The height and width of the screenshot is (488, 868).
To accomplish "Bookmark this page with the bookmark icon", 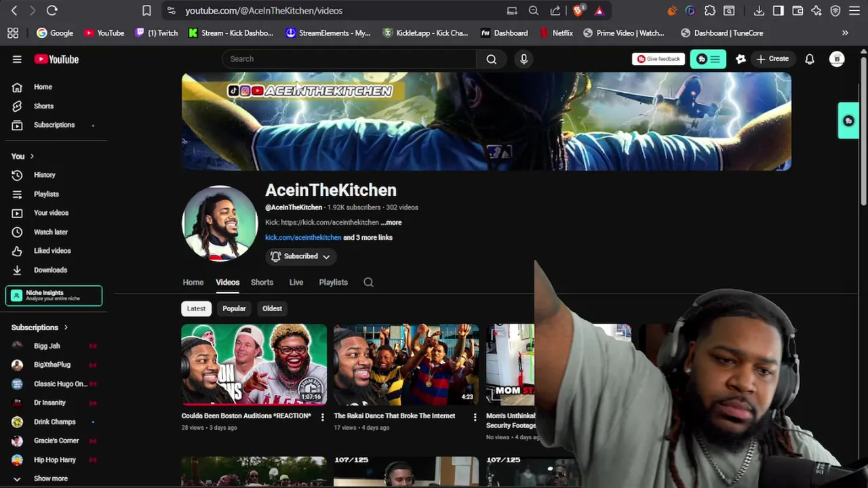I will pyautogui.click(x=146, y=10).
